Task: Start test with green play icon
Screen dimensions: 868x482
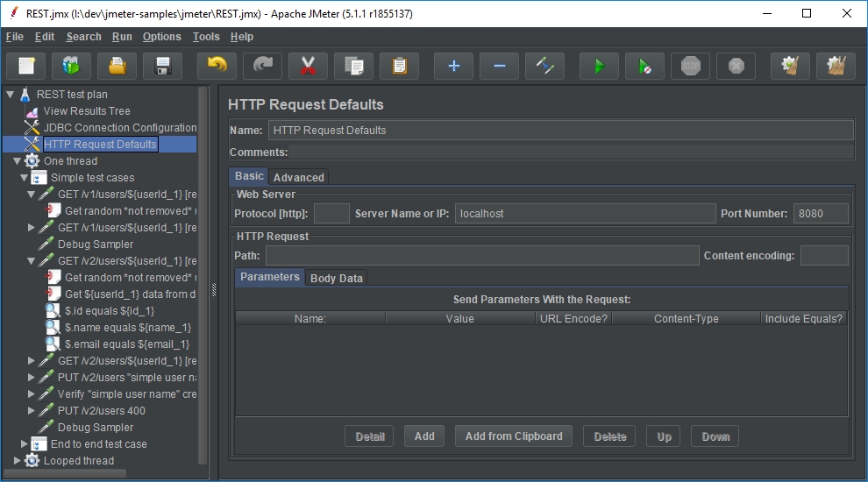Action: (x=599, y=67)
